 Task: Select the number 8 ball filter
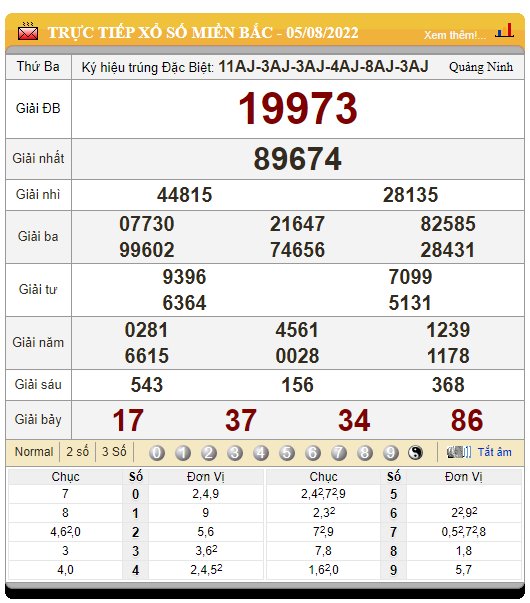pos(365,453)
